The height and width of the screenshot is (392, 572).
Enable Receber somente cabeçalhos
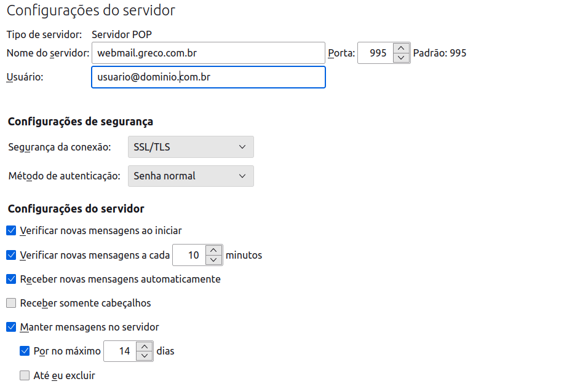[x=11, y=303]
